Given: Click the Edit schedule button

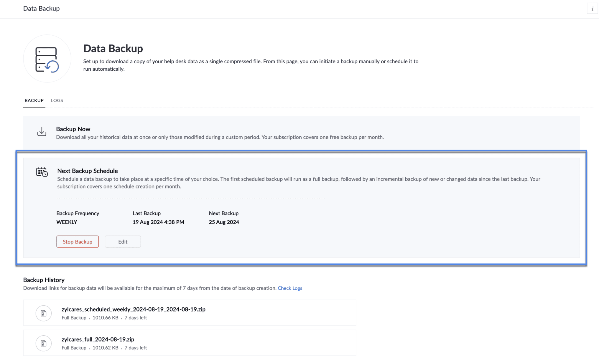Looking at the screenshot, I should [x=123, y=241].
